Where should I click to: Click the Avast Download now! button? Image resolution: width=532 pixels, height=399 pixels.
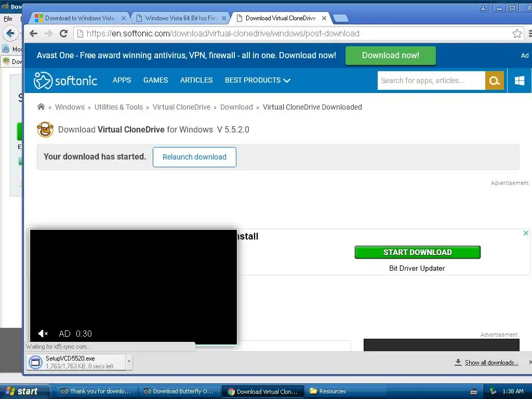point(391,55)
